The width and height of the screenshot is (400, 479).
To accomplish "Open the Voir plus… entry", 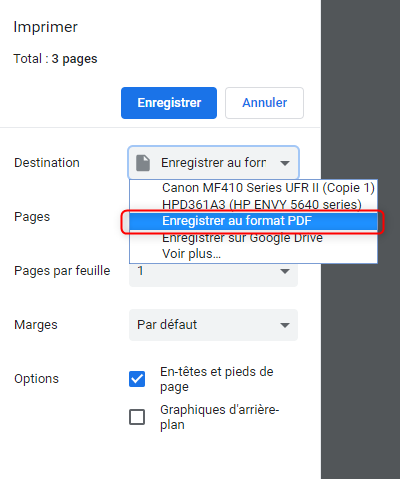I will (x=191, y=254).
